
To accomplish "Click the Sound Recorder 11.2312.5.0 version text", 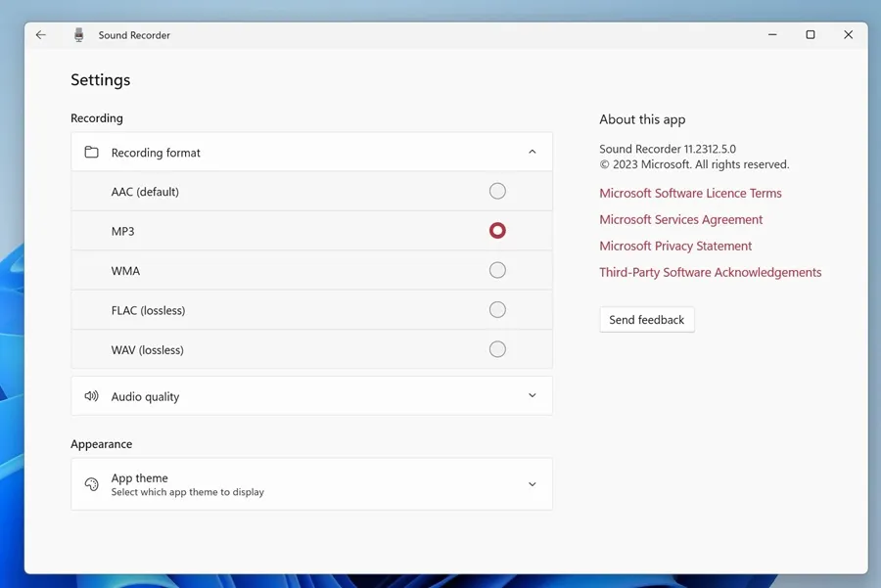I will tap(667, 149).
